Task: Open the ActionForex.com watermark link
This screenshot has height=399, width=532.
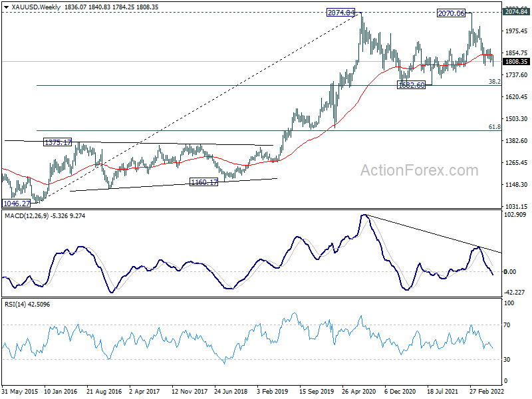Action: (420, 170)
